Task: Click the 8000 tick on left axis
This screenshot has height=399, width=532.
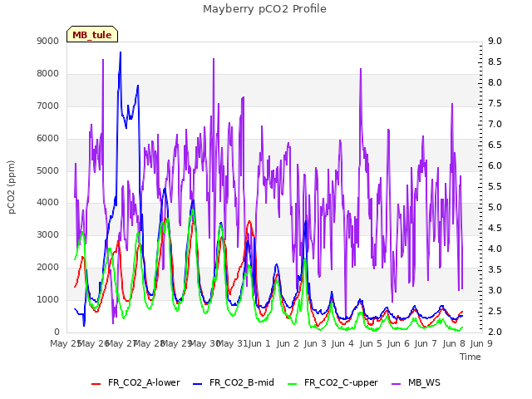Action: [48, 74]
